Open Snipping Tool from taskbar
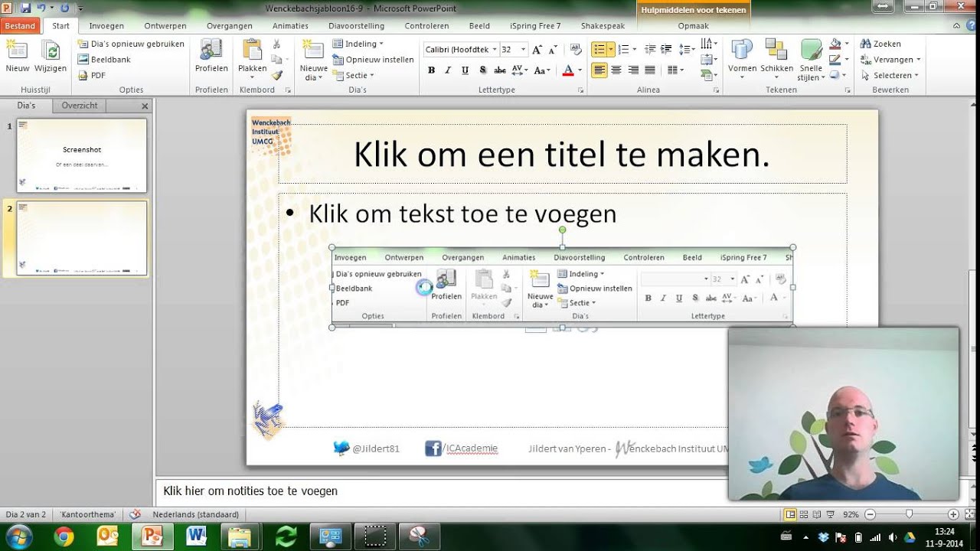 click(418, 536)
